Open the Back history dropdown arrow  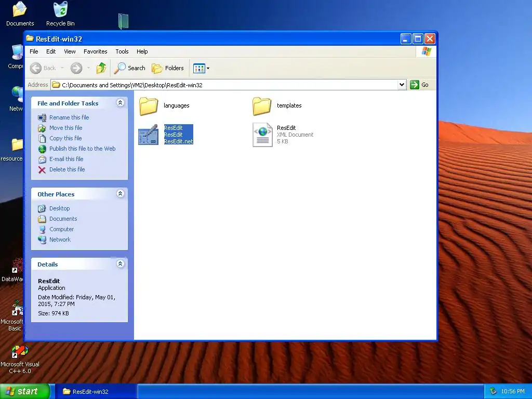pos(62,68)
